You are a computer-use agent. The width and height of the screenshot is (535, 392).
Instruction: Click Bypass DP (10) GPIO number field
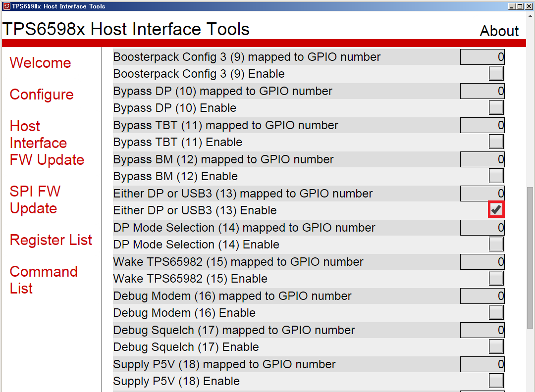point(482,91)
